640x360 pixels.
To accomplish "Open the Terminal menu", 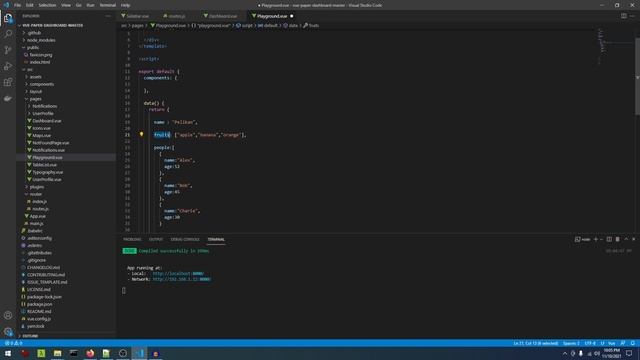I will click(108, 5).
